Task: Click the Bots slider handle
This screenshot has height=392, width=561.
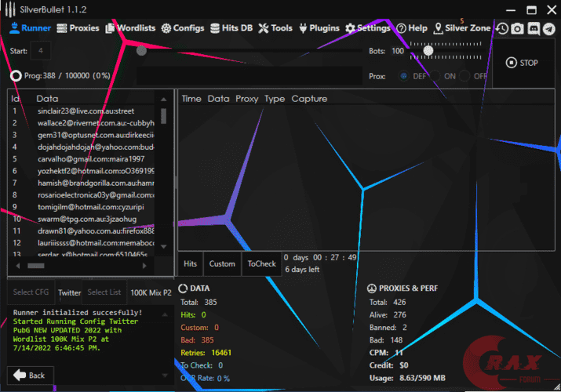Action: pyautogui.click(x=428, y=51)
